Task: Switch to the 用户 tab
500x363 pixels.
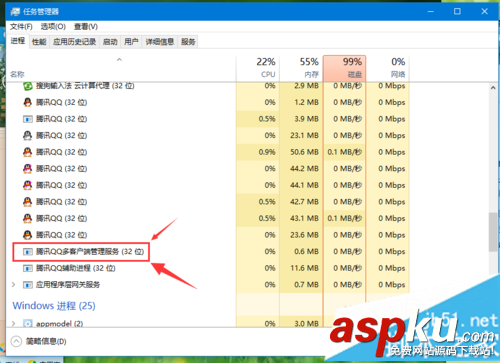Action: [x=131, y=42]
